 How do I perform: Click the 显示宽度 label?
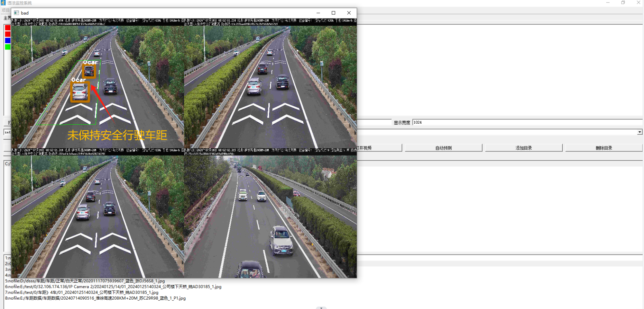[402, 123]
